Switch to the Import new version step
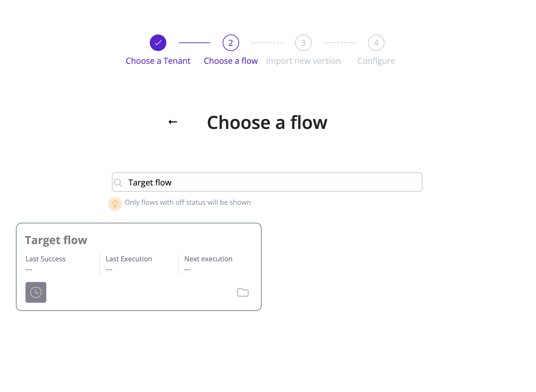 click(x=303, y=61)
